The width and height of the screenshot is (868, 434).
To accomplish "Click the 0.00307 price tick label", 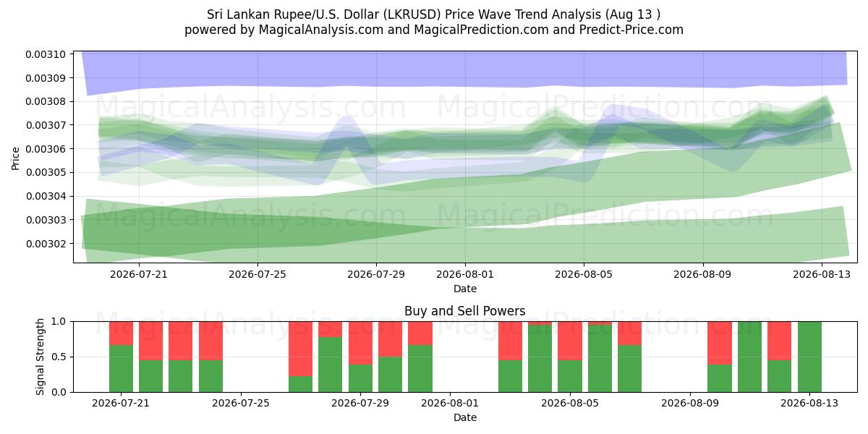I will pyautogui.click(x=46, y=125).
